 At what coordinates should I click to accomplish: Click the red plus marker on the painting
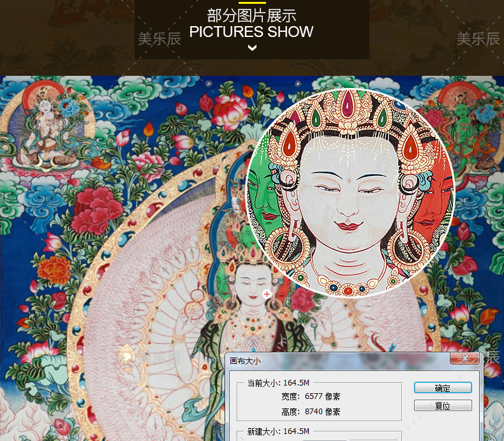(267, 294)
